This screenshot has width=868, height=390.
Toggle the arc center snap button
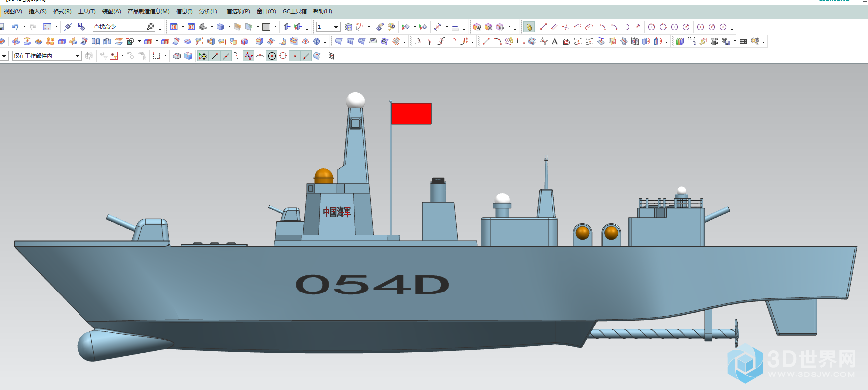click(x=272, y=56)
